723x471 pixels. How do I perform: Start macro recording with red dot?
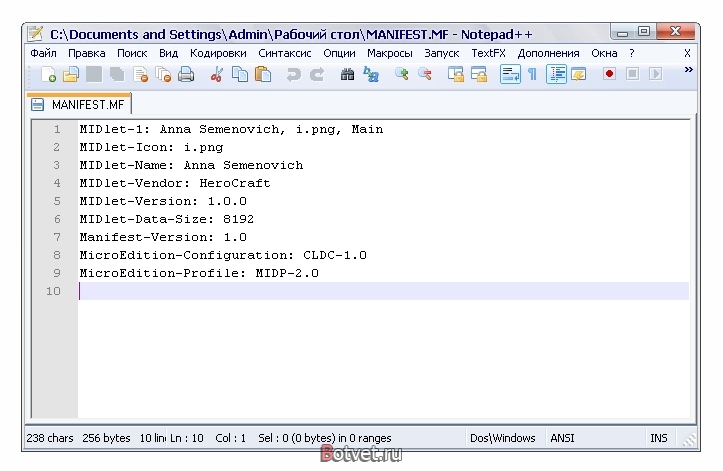[x=609, y=74]
